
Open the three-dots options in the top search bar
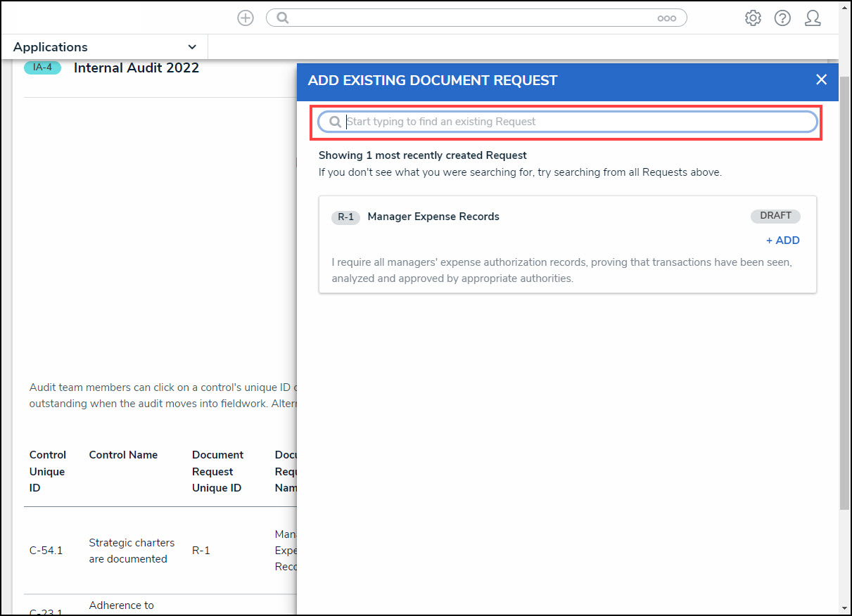667,19
